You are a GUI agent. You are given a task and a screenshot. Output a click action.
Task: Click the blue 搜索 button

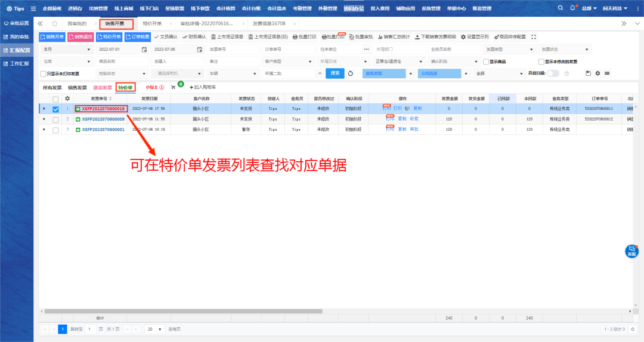tap(335, 73)
